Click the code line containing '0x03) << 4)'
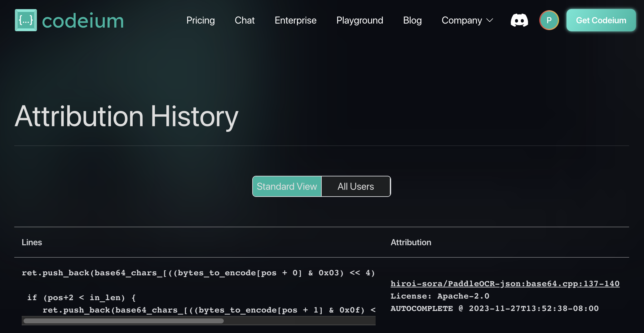Viewport: 644px width, 333px height. (x=198, y=273)
